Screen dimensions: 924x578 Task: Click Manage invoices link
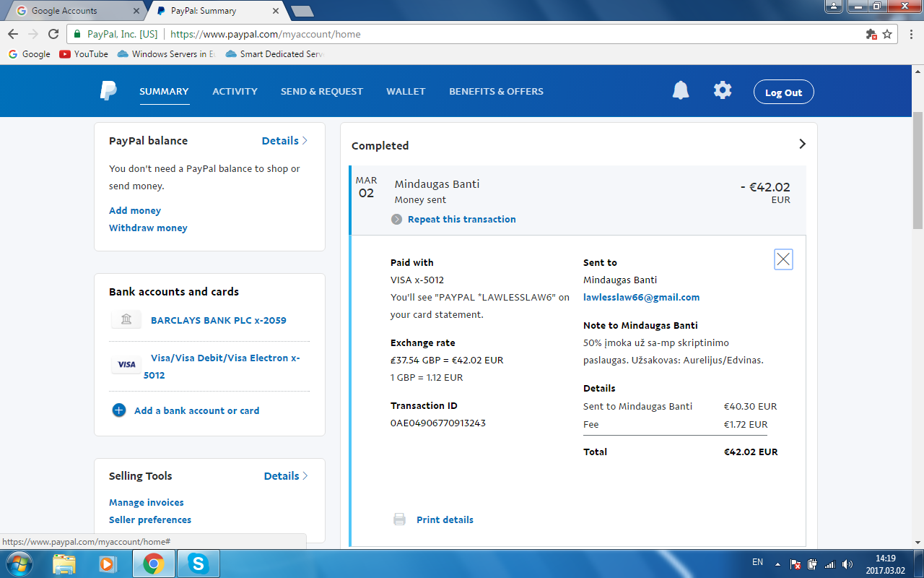(x=147, y=502)
